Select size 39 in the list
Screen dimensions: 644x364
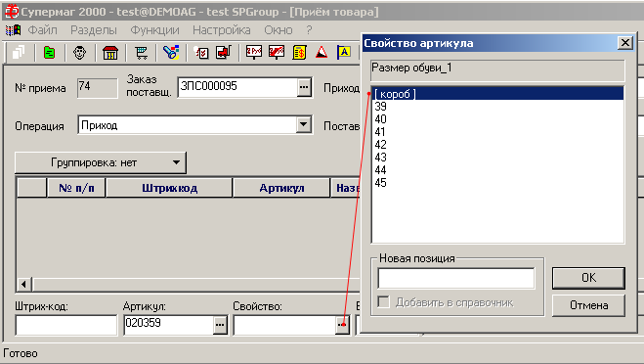pos(497,107)
